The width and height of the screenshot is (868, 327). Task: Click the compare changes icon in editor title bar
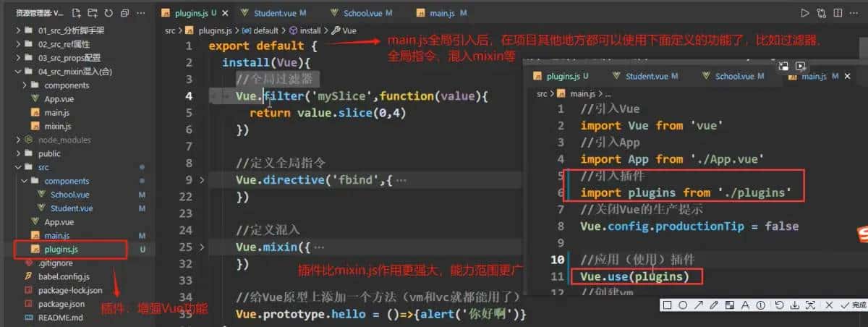tap(822, 13)
